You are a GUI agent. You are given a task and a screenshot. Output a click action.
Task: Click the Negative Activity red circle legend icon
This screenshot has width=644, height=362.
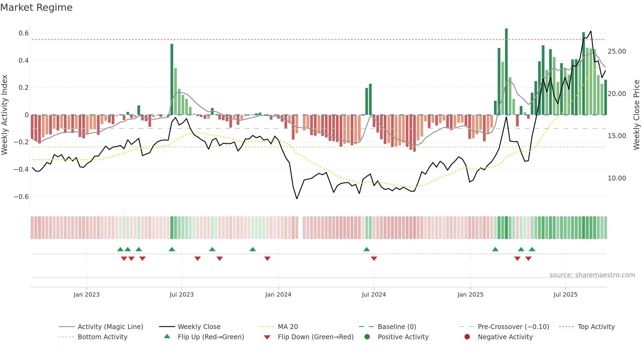467,337
